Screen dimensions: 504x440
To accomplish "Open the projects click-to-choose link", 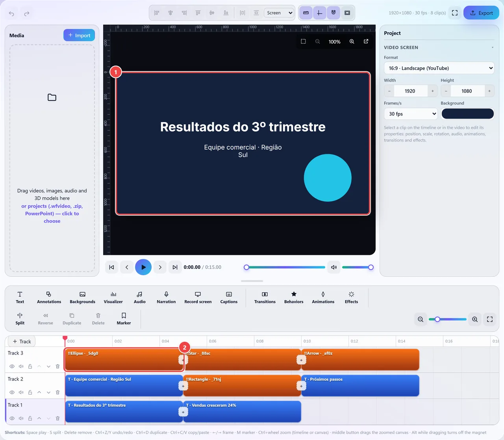I will 52,214.
